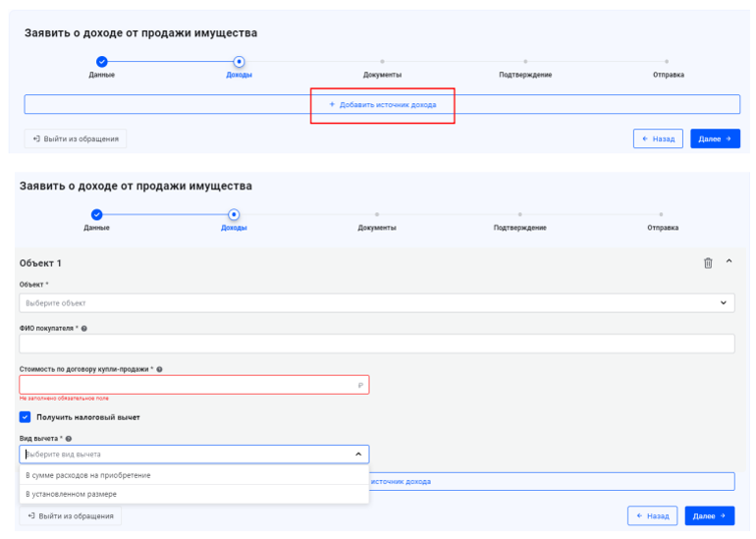The width and height of the screenshot is (756, 539).
Task: Delete Объект 1 with the trash icon
Action: point(708,263)
